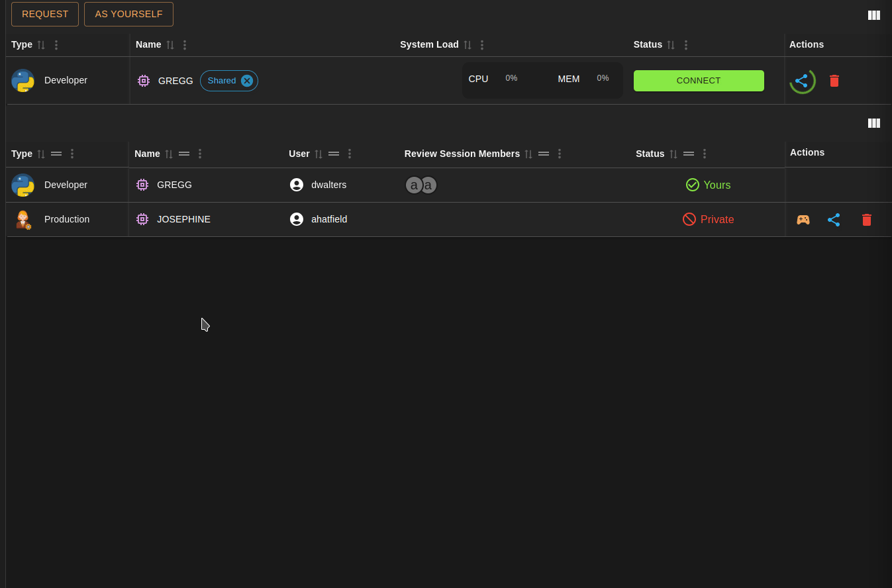892x588 pixels.
Task: Open User column menu
Action: (350, 154)
